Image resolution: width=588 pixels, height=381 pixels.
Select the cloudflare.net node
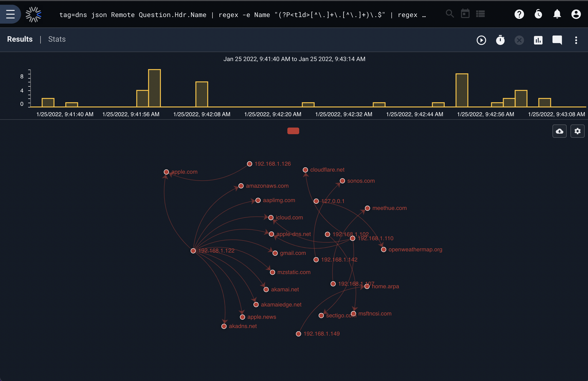305,170
